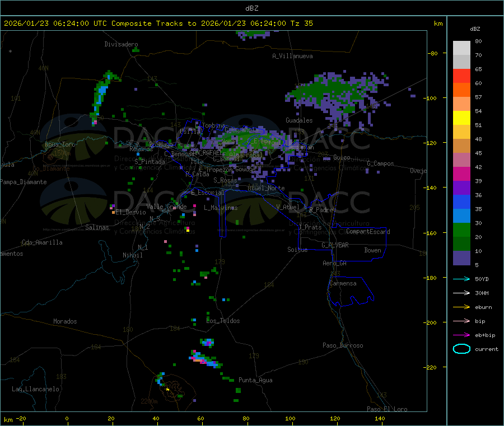Click the multicolor storm cell north of Punta_Agua
Screen dimensions: 504x426
click(x=205, y=359)
